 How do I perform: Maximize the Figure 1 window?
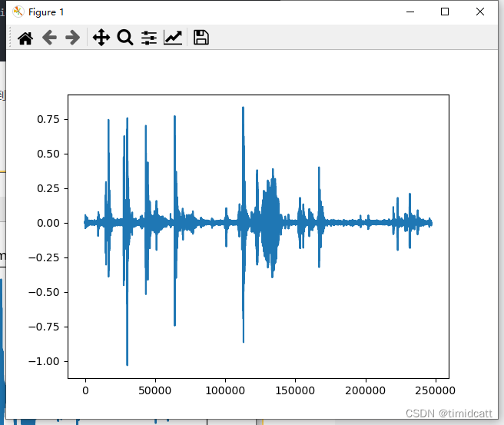[445, 12]
